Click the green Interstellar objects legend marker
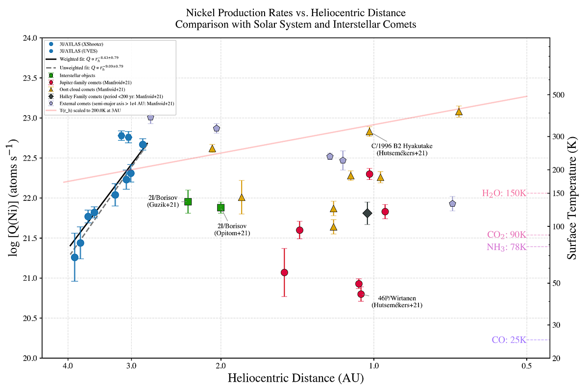 pos(51,75)
